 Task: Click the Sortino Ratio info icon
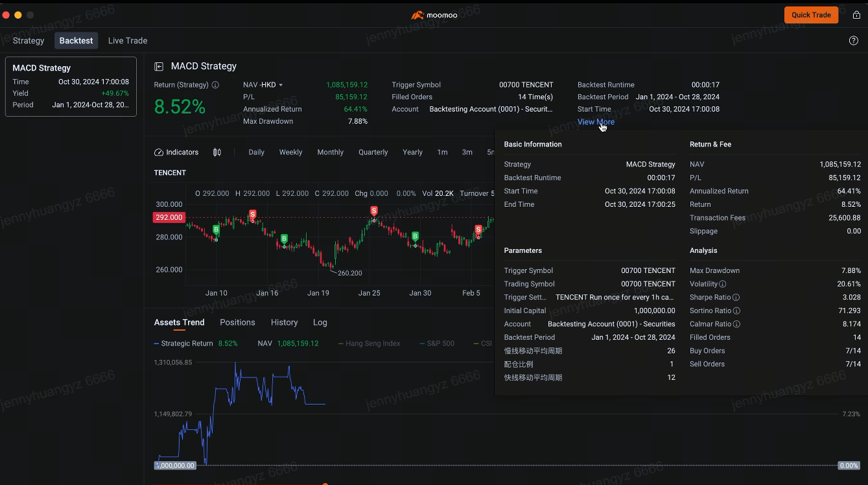736,311
